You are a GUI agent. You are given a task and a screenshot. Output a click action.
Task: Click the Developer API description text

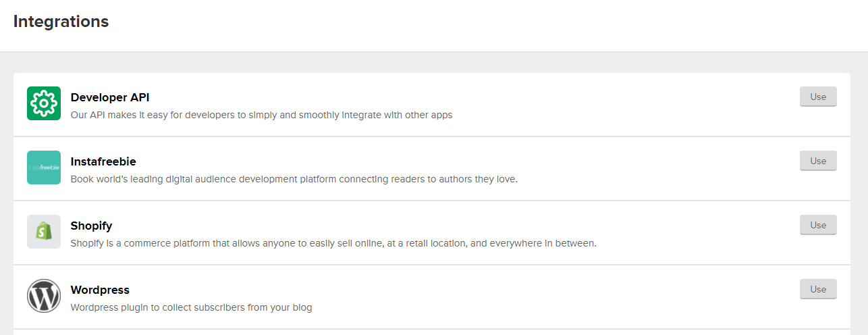pyautogui.click(x=261, y=115)
